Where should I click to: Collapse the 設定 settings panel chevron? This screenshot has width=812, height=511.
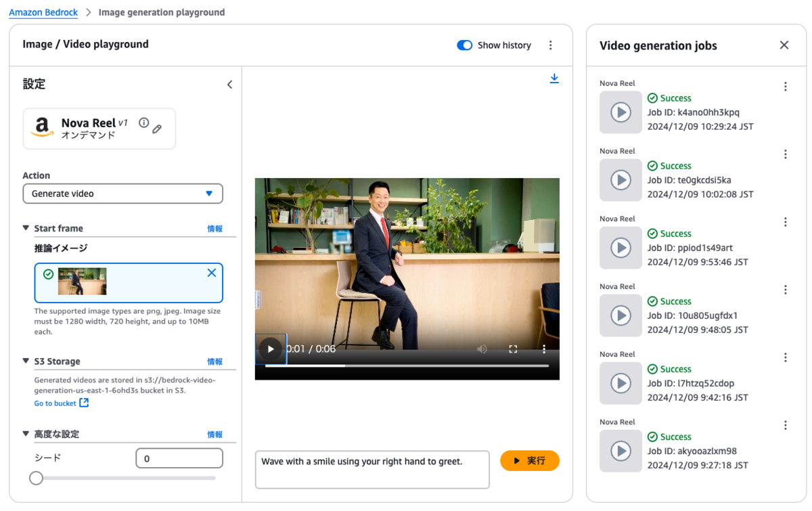tap(229, 85)
